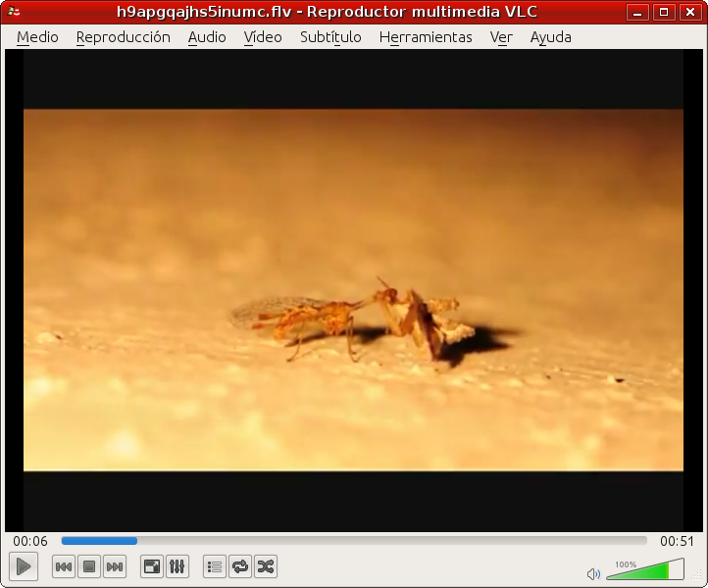Expand the Herramientas menu
This screenshot has height=588, width=708.
coord(426,37)
